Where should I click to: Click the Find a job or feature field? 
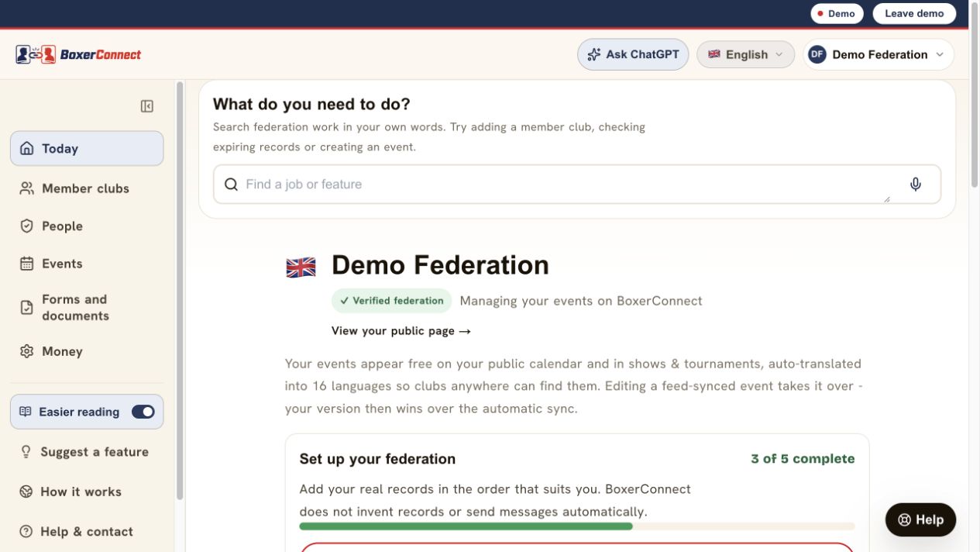coord(577,185)
